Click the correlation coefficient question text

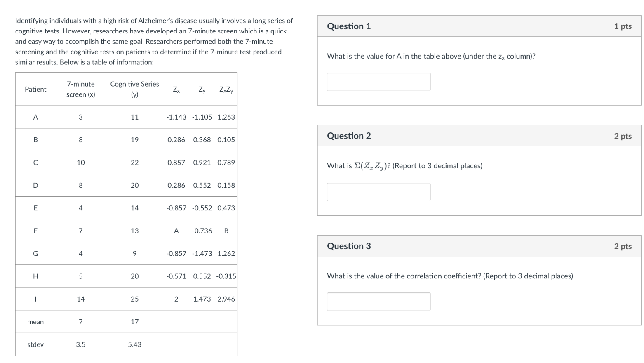tap(449, 276)
